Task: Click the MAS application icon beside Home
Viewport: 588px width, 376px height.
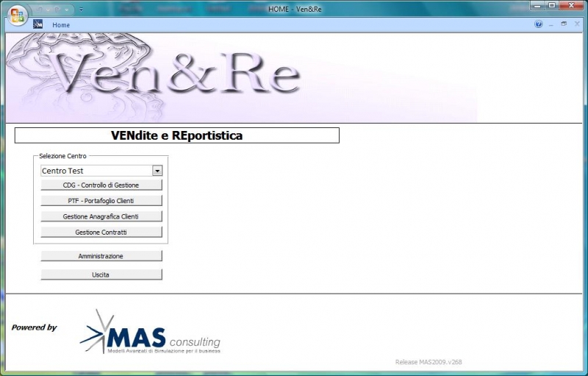Action: 38,24
